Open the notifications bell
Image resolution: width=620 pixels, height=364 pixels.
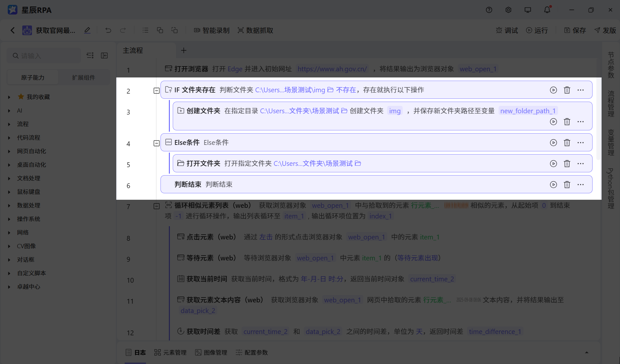[547, 10]
